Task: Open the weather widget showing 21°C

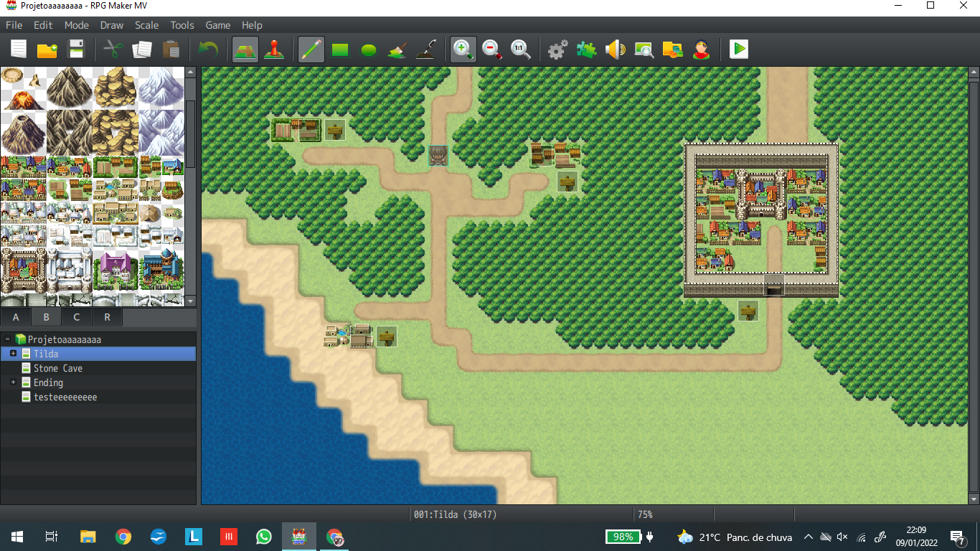Action: click(735, 537)
